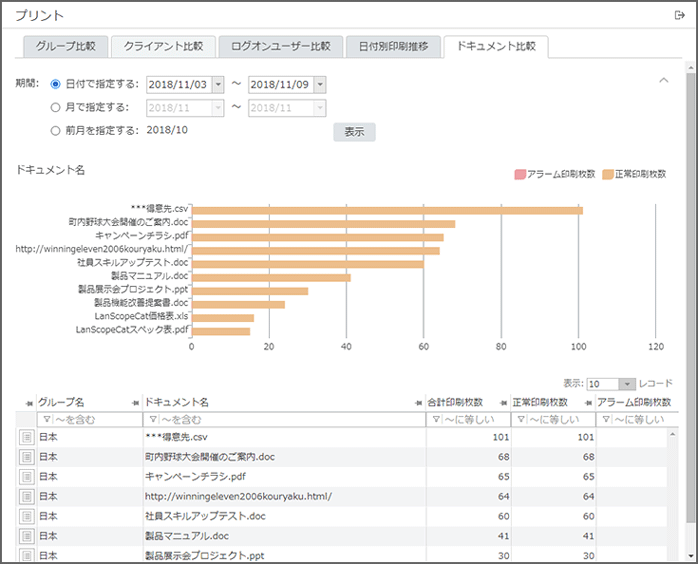Click the exit icon in the title bar

click(680, 15)
